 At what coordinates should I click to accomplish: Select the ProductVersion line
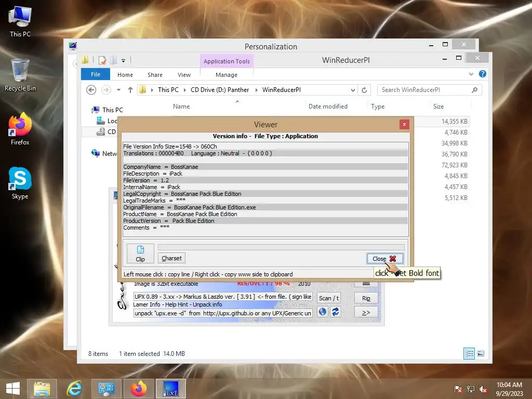click(265, 221)
